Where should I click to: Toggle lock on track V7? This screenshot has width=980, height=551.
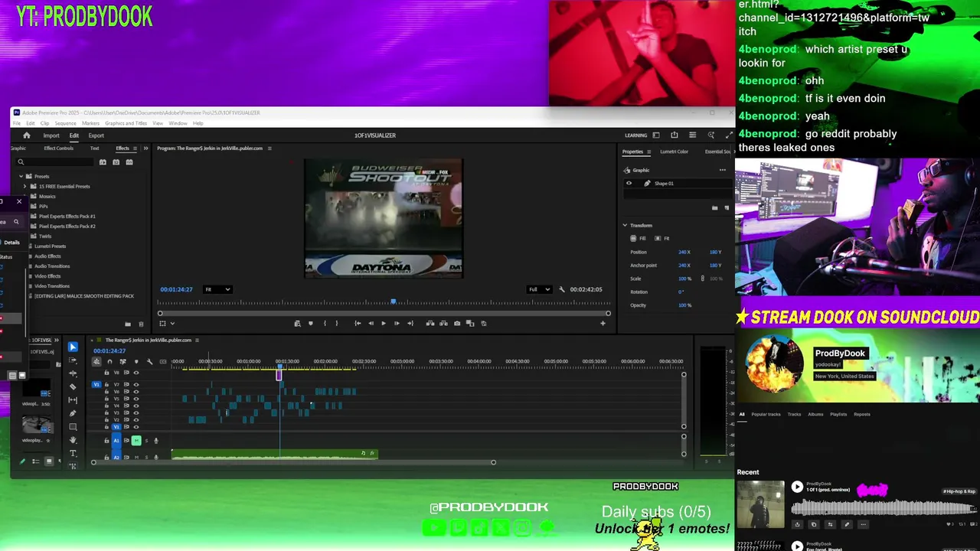click(106, 385)
